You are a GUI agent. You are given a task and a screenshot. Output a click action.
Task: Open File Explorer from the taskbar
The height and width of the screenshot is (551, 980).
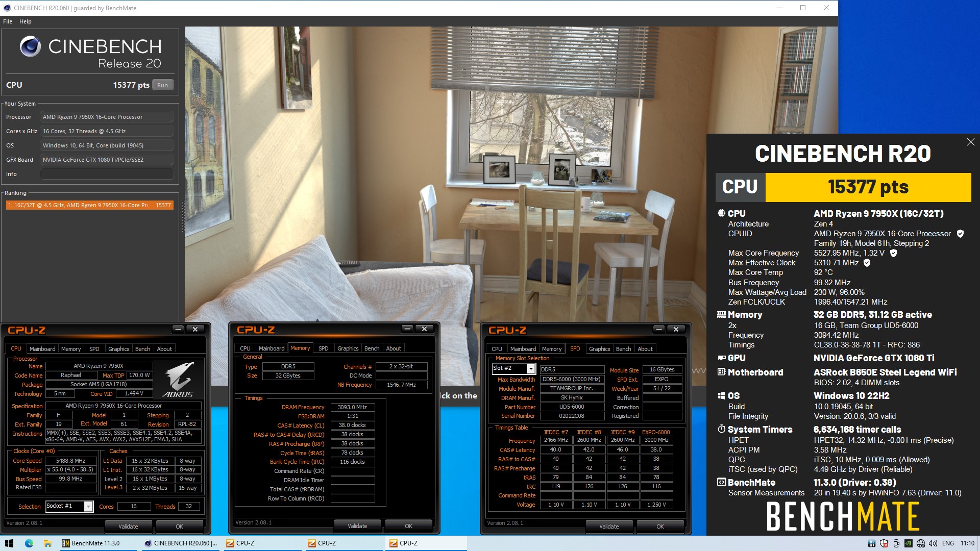pyautogui.click(x=47, y=543)
